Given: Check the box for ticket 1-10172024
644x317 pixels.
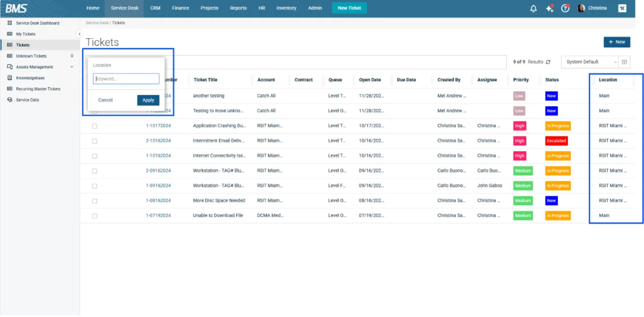Looking at the screenshot, I should point(95,126).
